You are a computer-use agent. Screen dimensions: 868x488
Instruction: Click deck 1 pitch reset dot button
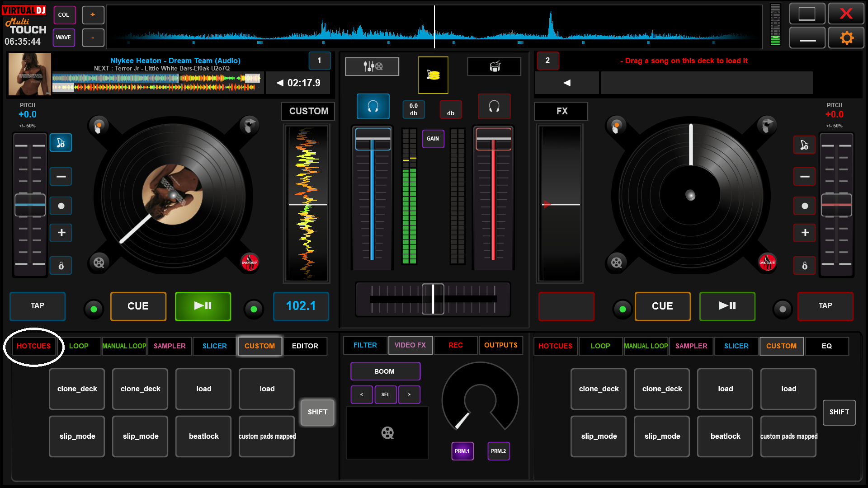(x=61, y=206)
